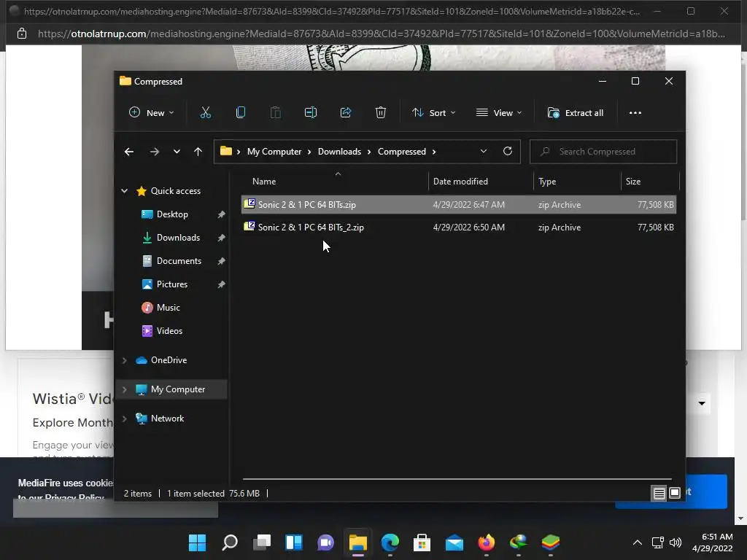Open Windows Start menu
Image resolution: width=747 pixels, height=560 pixels.
[x=197, y=542]
